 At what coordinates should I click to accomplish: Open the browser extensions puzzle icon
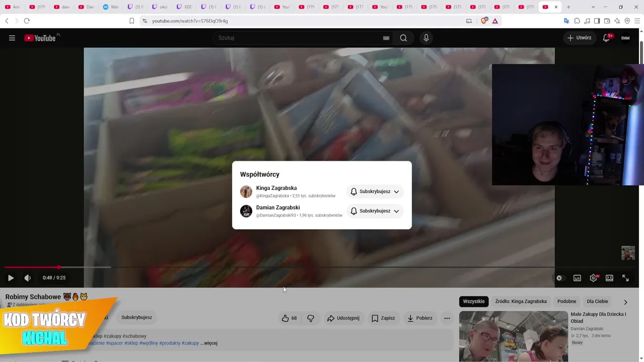577,21
